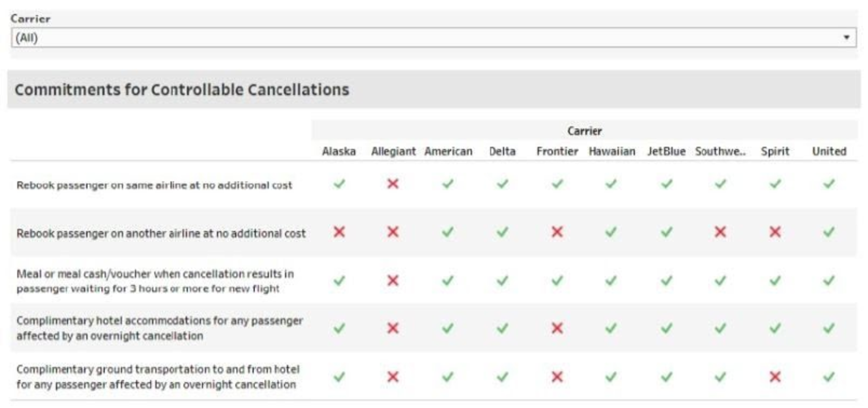The height and width of the screenshot is (408, 868).
Task: Click JetBlue's green check for hotel accommodations
Action: coord(666,328)
